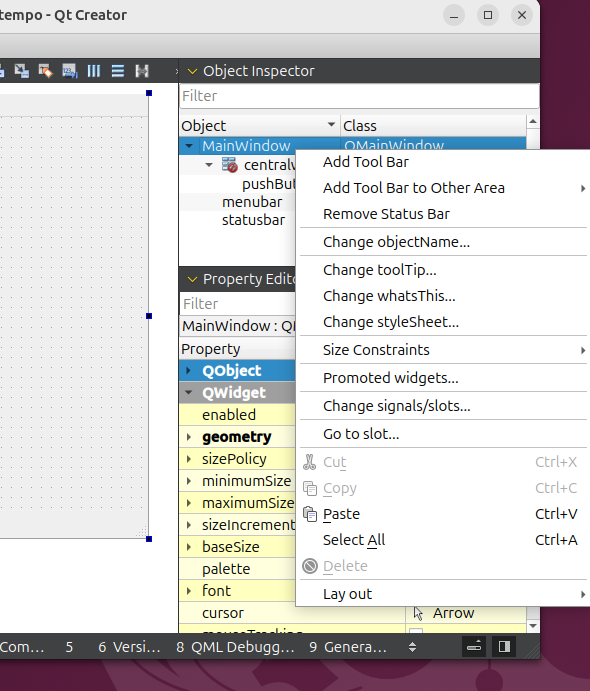Select Change toolTip... menu entry
The width and height of the screenshot is (590, 691).
click(444, 270)
